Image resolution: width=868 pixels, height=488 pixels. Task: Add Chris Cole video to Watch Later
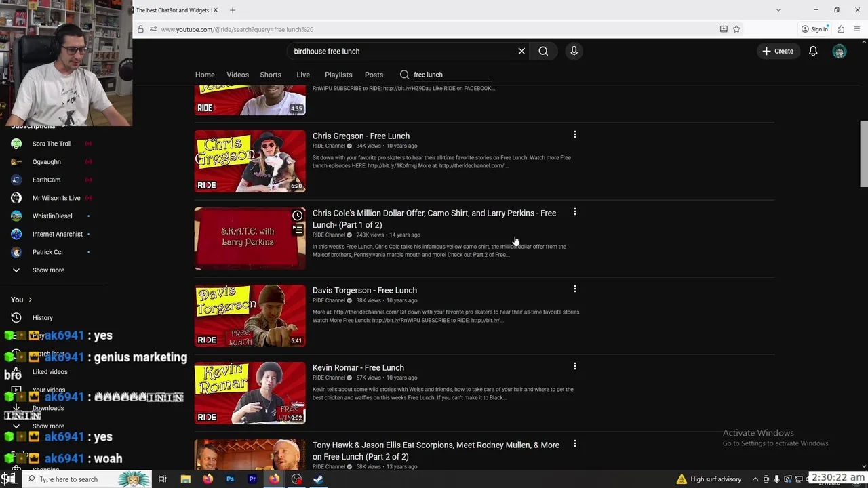coord(297,216)
